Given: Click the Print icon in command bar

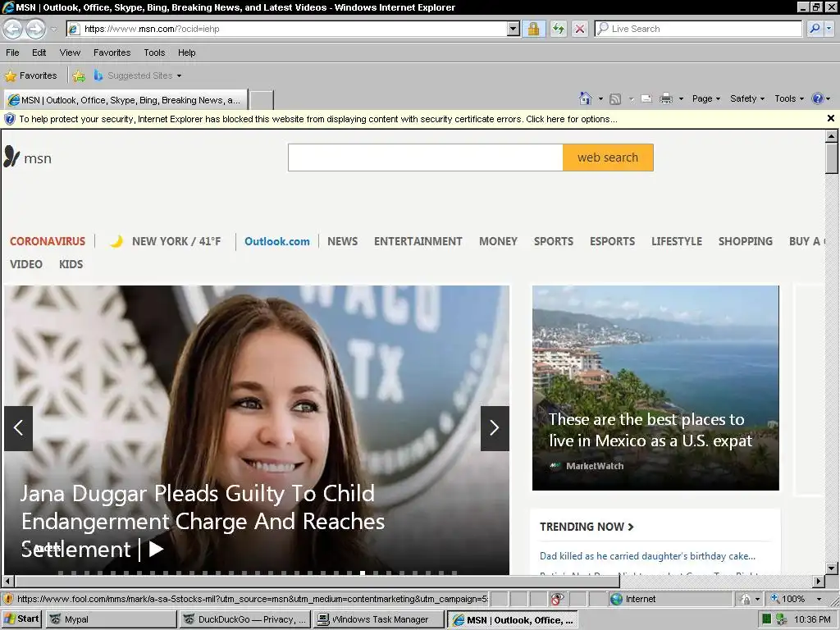Looking at the screenshot, I should click(666, 98).
